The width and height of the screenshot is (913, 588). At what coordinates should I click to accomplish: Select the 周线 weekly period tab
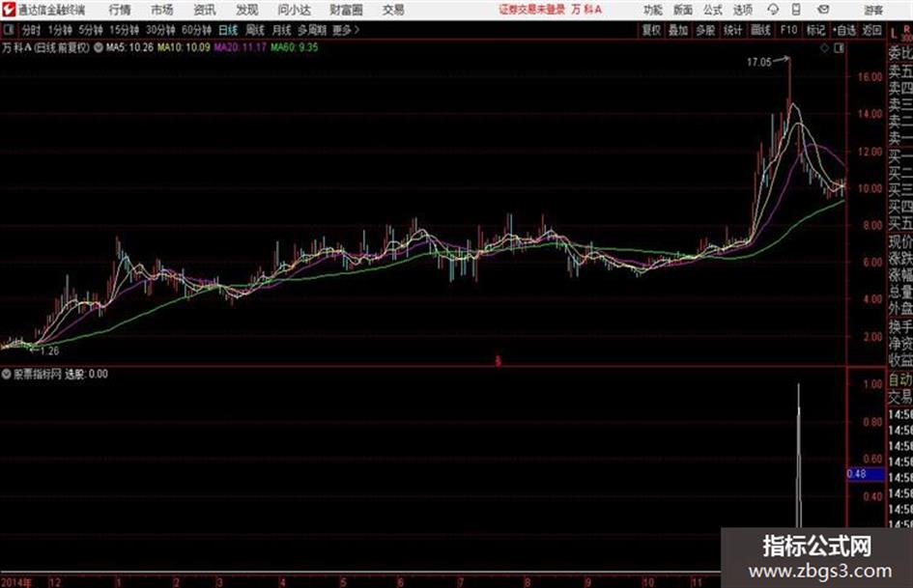pos(255,30)
